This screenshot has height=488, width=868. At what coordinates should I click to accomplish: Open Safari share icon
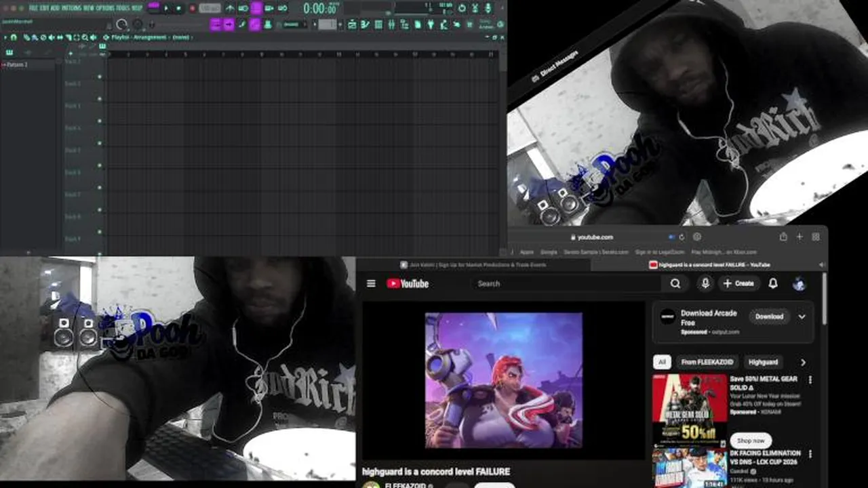coord(783,237)
